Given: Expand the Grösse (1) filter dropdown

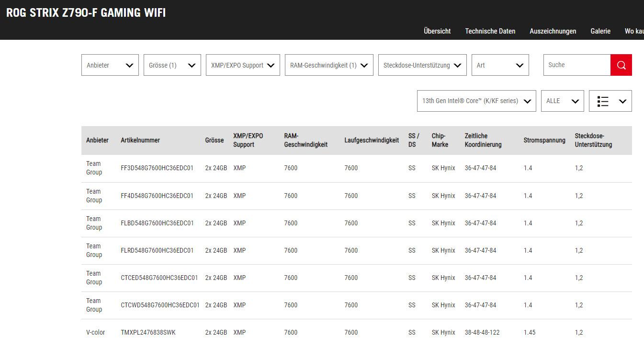Looking at the screenshot, I should point(172,65).
